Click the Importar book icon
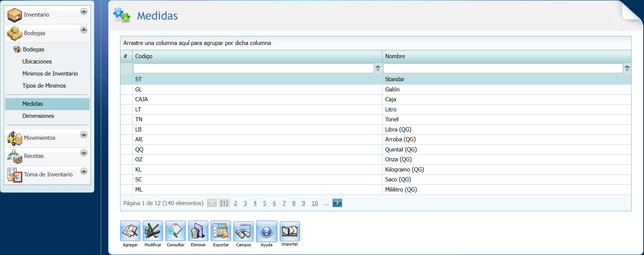644x255 pixels. pyautogui.click(x=290, y=231)
